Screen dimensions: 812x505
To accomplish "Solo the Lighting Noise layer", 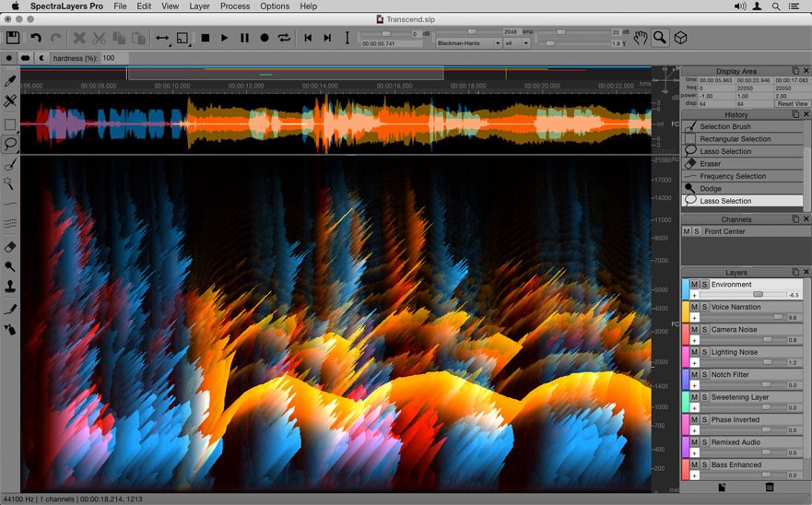I will point(704,352).
